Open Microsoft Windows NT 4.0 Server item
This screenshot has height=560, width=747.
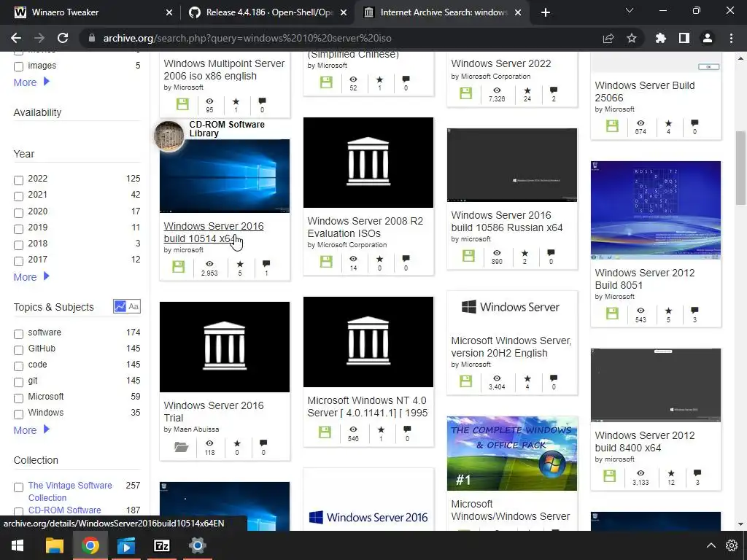click(368, 406)
